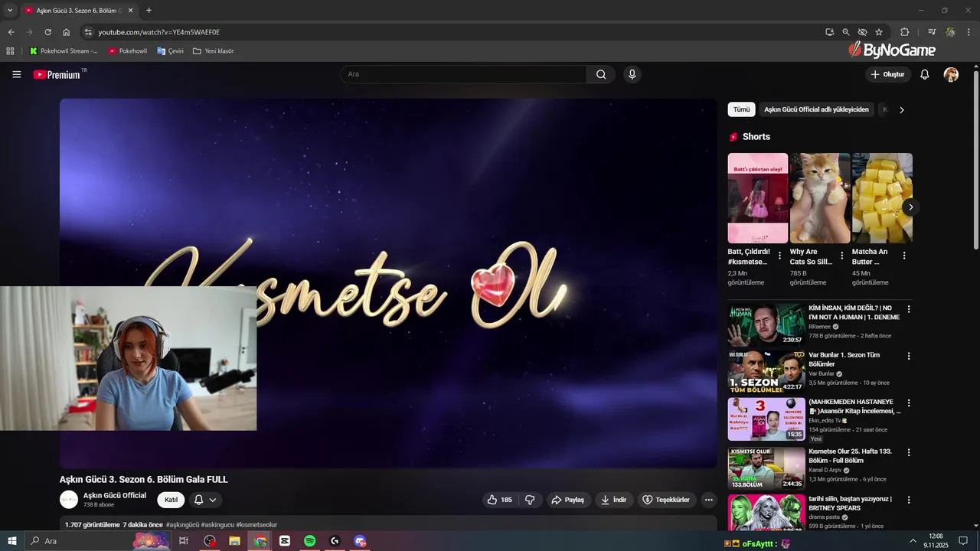Open File Explorer from the taskbar
This screenshot has width=980, height=551.
(x=234, y=541)
